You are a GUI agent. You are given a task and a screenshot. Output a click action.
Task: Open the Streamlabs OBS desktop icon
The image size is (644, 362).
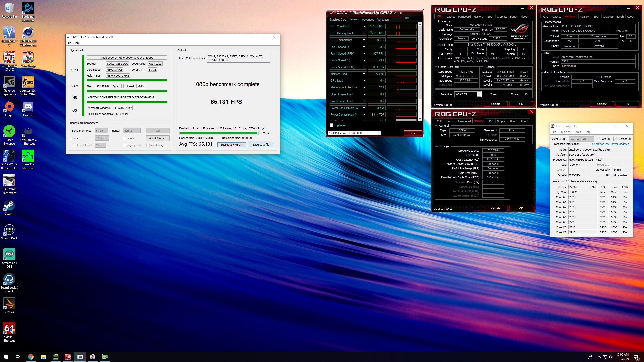pyautogui.click(x=9, y=258)
